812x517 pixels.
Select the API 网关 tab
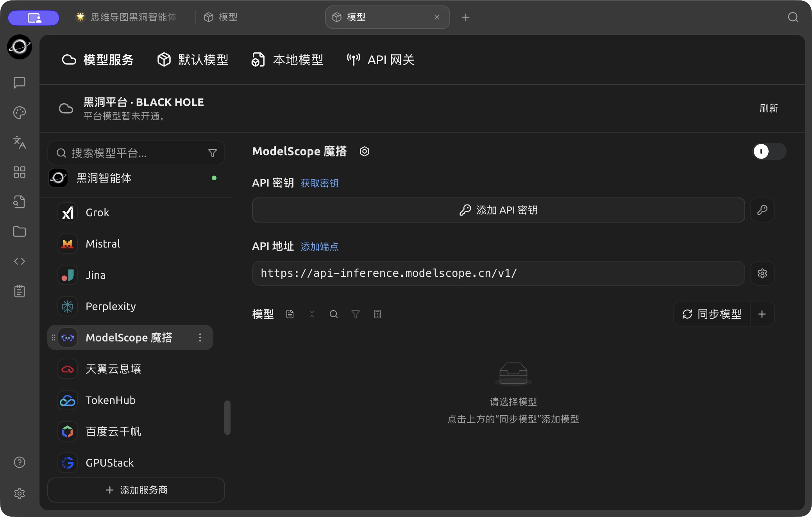381,60
